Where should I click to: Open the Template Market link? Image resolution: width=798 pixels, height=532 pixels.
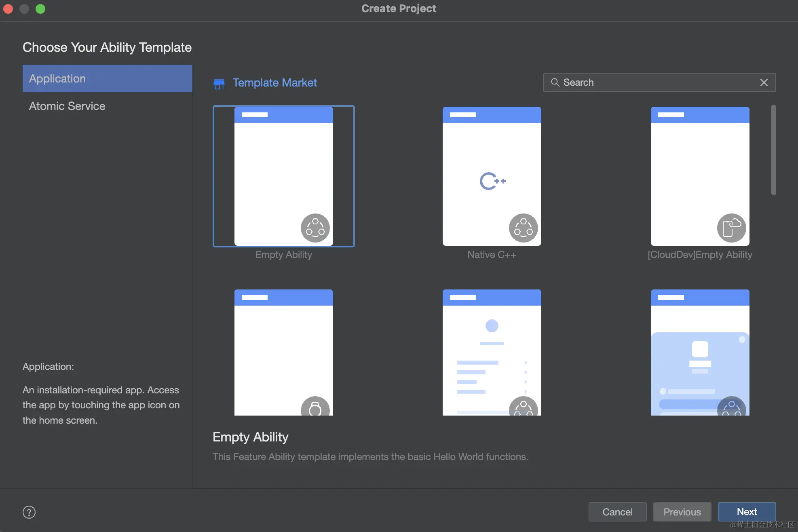pyautogui.click(x=274, y=82)
